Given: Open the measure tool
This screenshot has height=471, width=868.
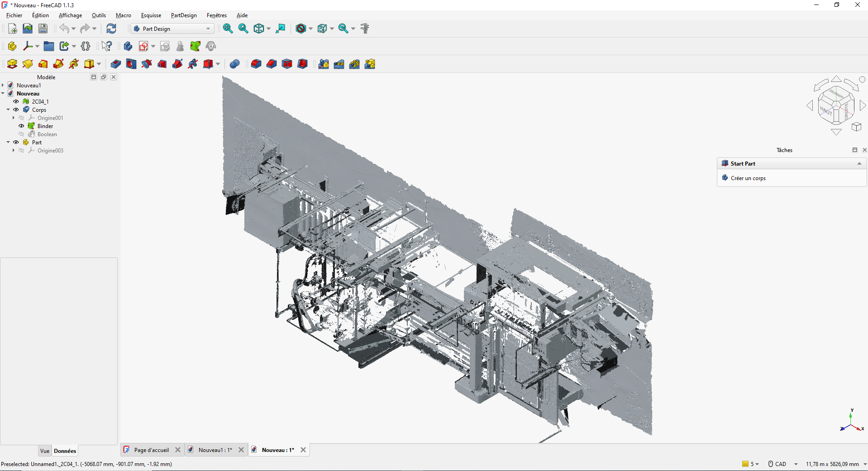Looking at the screenshot, I should click(x=365, y=29).
